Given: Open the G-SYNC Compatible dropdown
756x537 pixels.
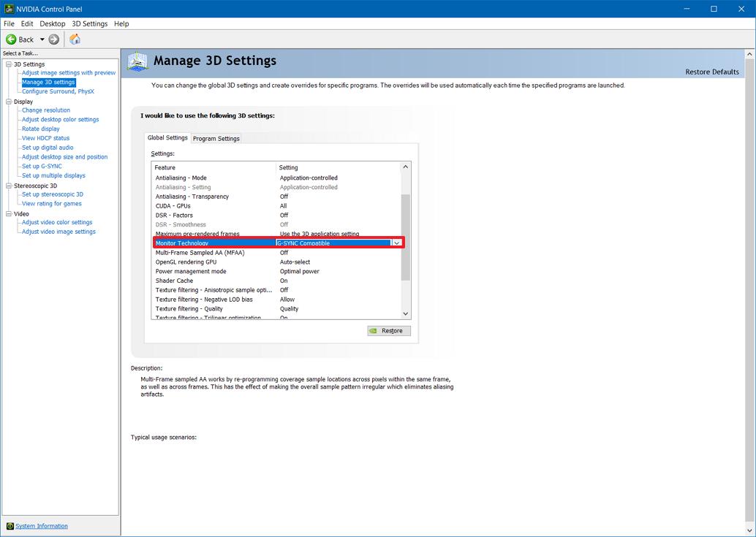Looking at the screenshot, I should tap(396, 243).
